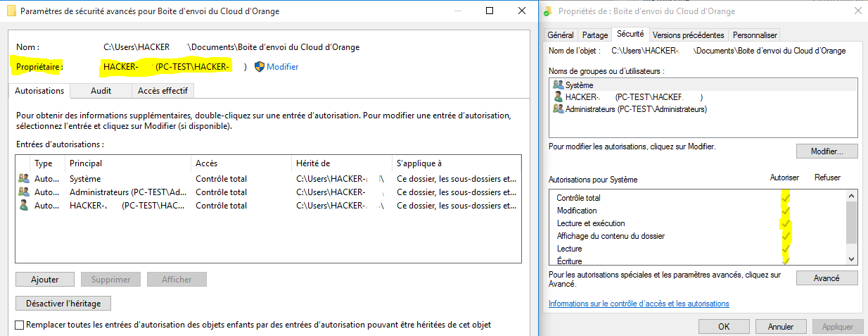Click OK in Properties window
The width and height of the screenshot is (868, 336).
coord(724,327)
